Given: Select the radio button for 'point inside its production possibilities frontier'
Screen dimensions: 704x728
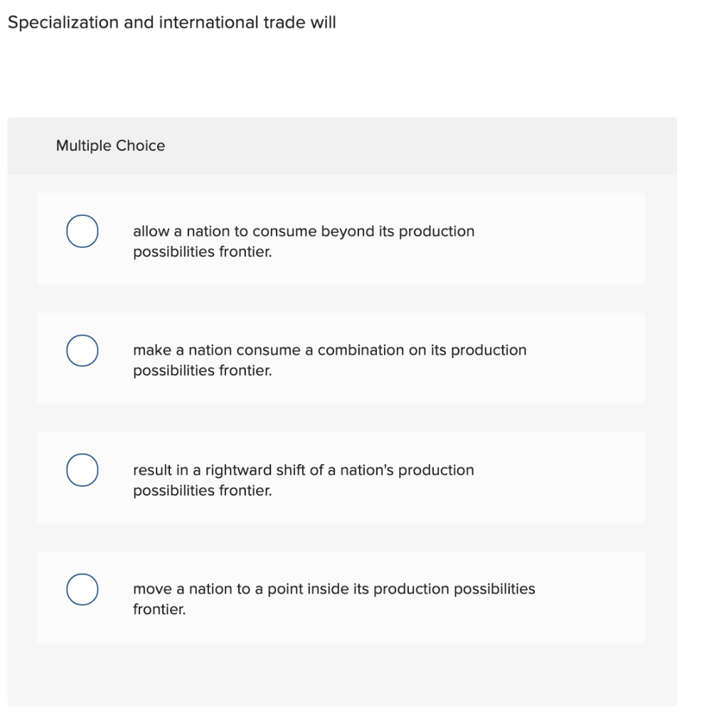Looking at the screenshot, I should pos(82,589).
